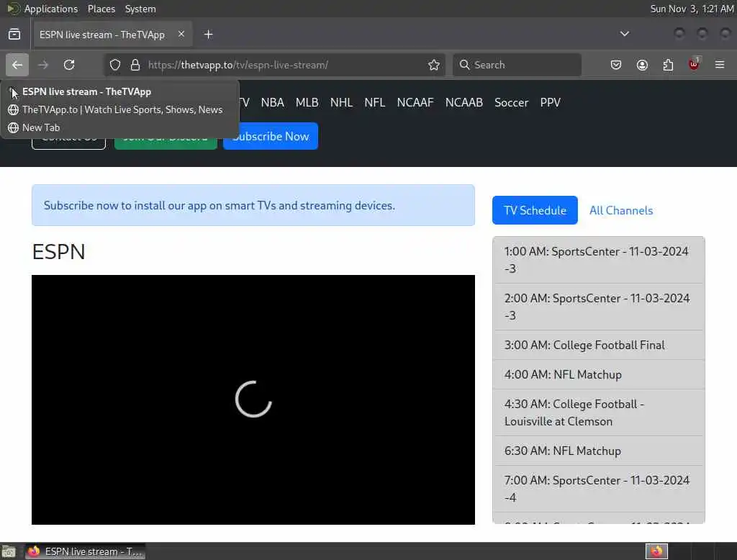The image size is (737, 560).
Task: Click the ESPN channel heading
Action: [x=59, y=251]
